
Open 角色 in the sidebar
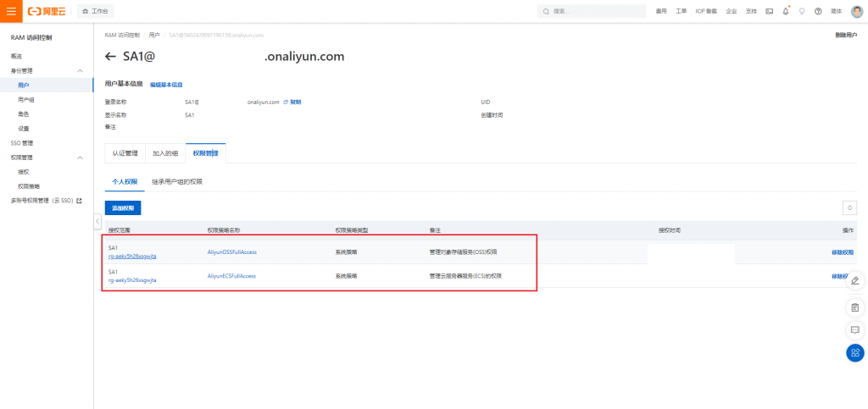(x=23, y=113)
